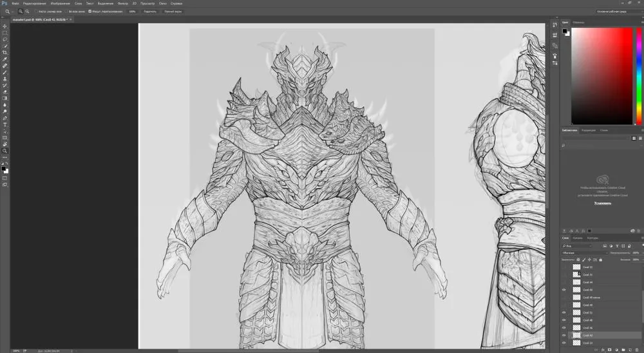
Task: Open the Фильтр menu
Action: (x=122, y=3)
